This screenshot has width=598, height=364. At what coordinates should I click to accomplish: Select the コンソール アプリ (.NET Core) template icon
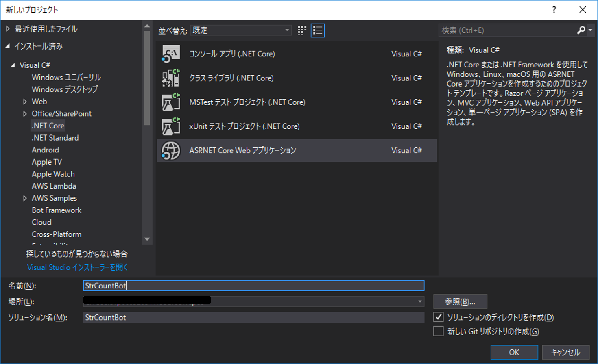pyautogui.click(x=170, y=53)
